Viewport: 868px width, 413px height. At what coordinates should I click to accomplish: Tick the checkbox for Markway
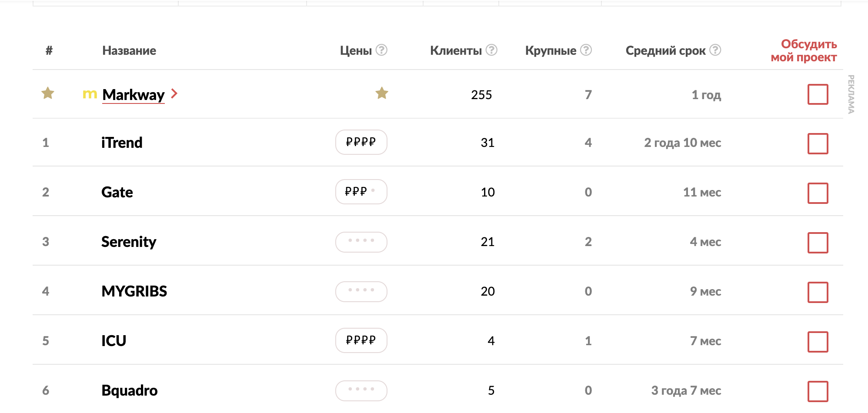818,94
